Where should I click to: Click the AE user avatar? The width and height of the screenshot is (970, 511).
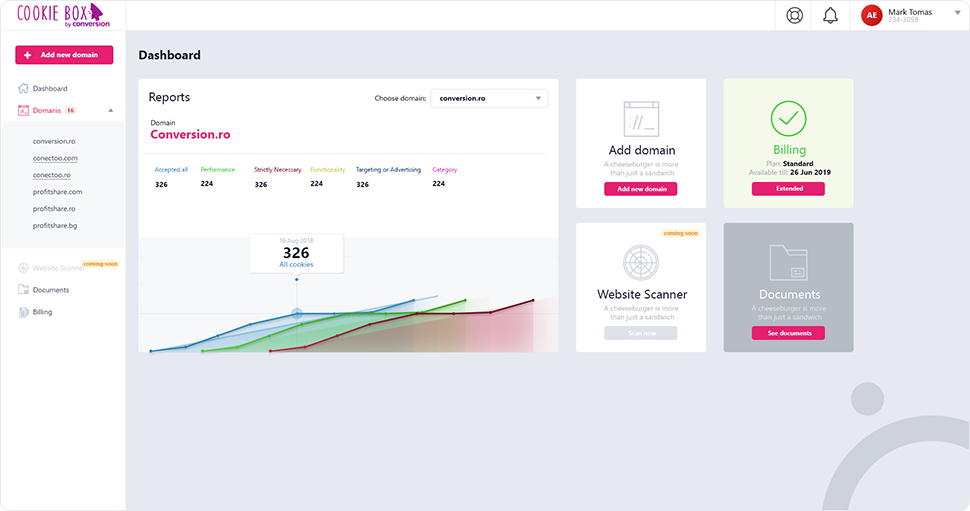click(x=872, y=15)
